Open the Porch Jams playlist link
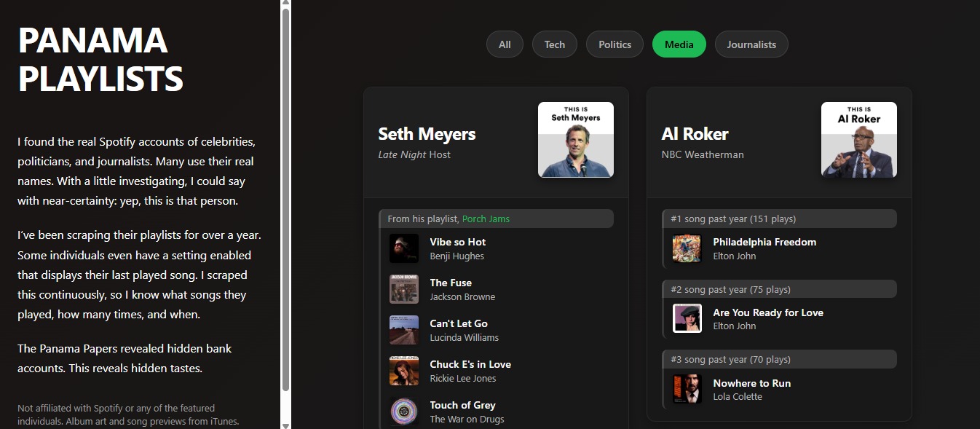Image resolution: width=980 pixels, height=429 pixels. coord(486,219)
